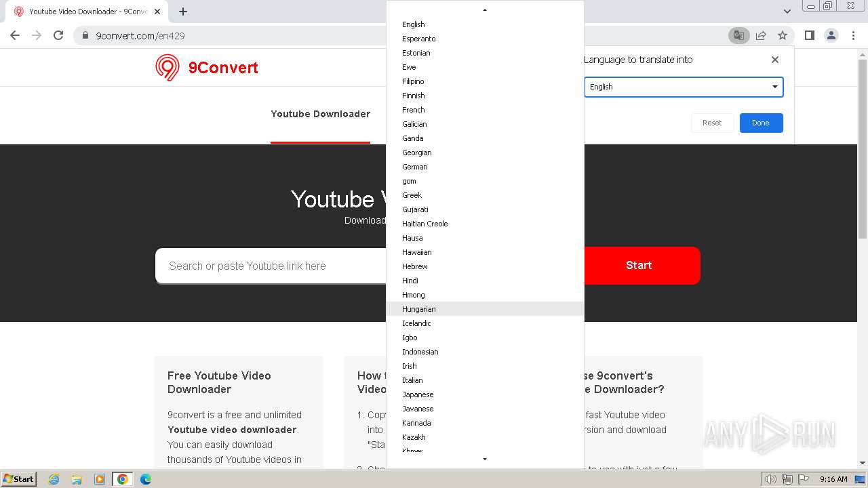The image size is (868, 488).
Task: Open Internet Explorer from taskbar
Action: 54,479
